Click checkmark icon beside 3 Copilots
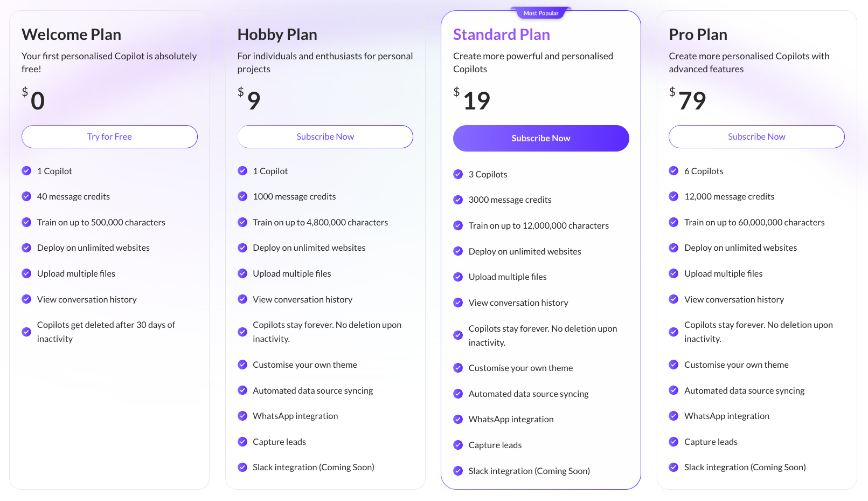Image resolution: width=868 pixels, height=501 pixels. pyautogui.click(x=458, y=174)
